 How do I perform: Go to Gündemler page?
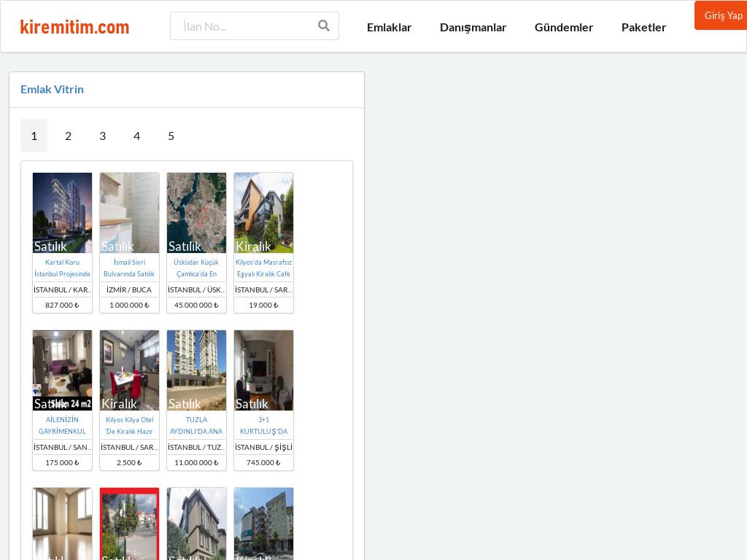[x=563, y=27]
